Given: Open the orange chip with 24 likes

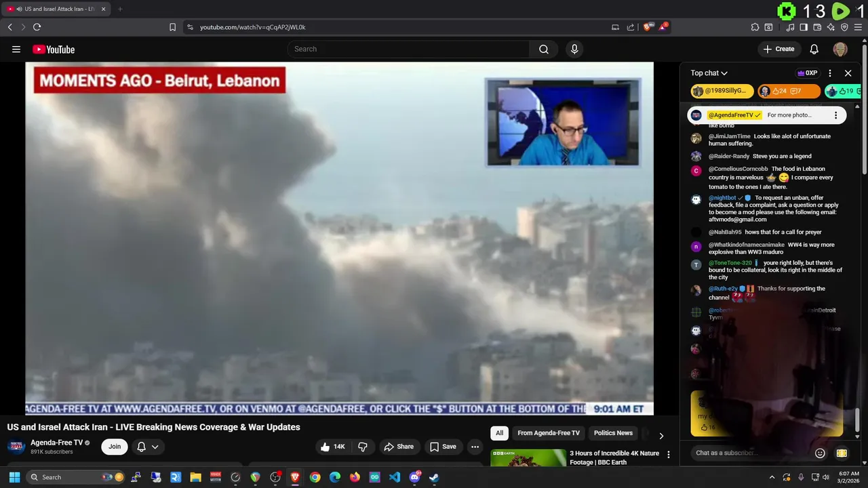Looking at the screenshot, I should click(x=789, y=91).
